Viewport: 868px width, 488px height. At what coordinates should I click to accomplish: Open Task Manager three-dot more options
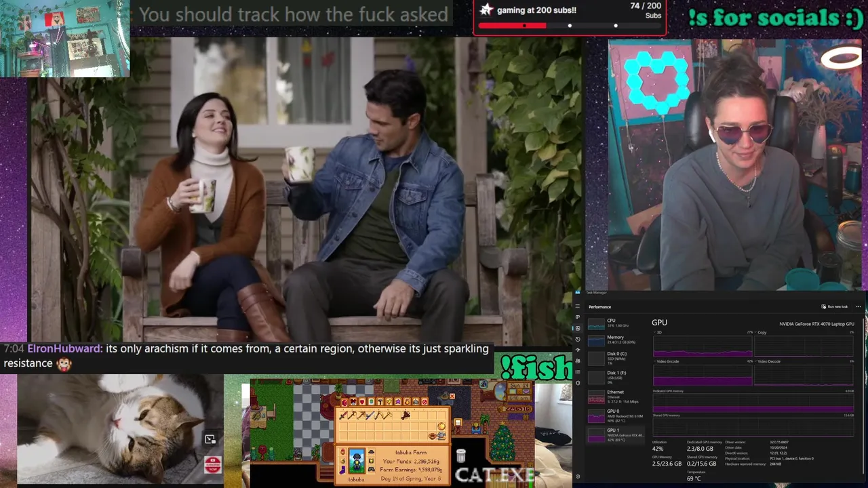tap(859, 306)
